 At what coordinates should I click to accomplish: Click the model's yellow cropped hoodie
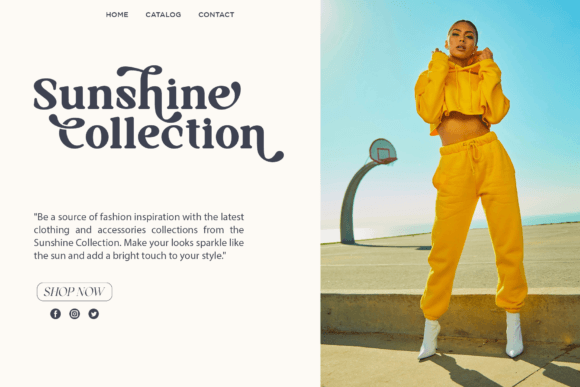pyautogui.click(x=461, y=91)
